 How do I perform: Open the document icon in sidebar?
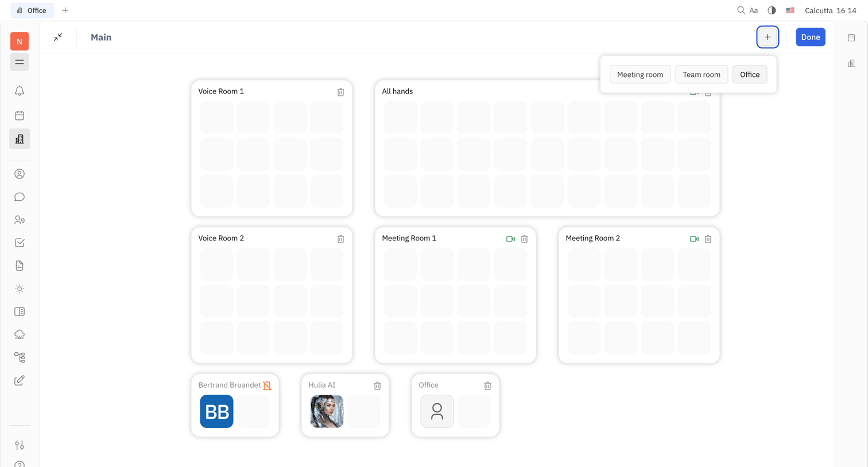(20, 266)
